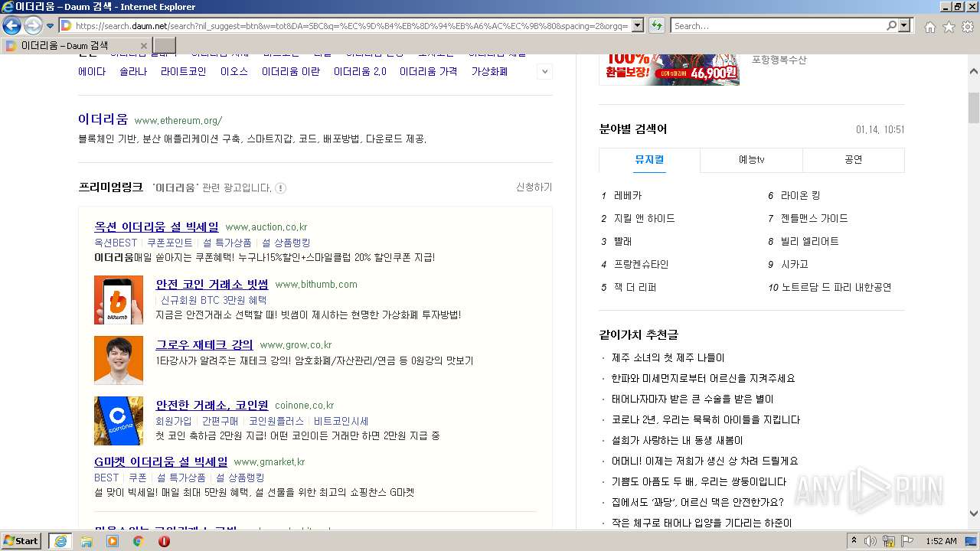Open 쿠폰포인트 sublink under Auction ad
The image size is (980, 551).
(x=170, y=243)
